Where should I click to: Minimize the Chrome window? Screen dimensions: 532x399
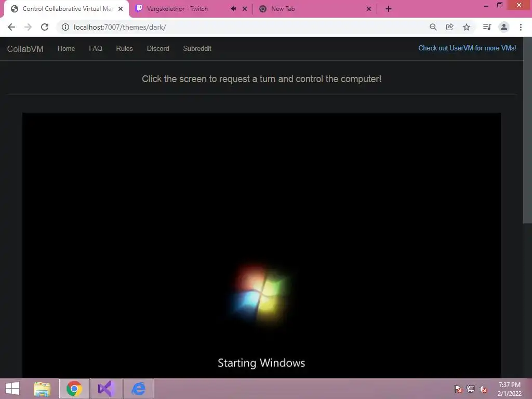tap(486, 5)
